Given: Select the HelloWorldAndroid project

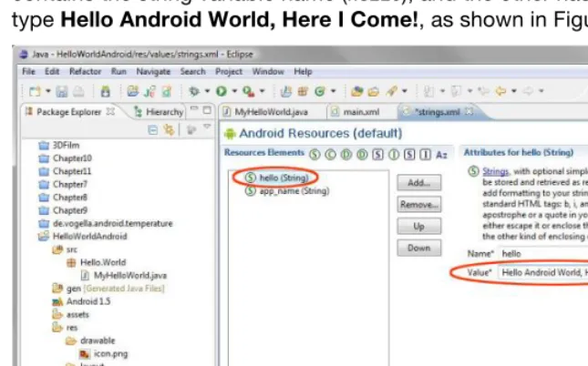Looking at the screenshot, I should click(83, 237).
